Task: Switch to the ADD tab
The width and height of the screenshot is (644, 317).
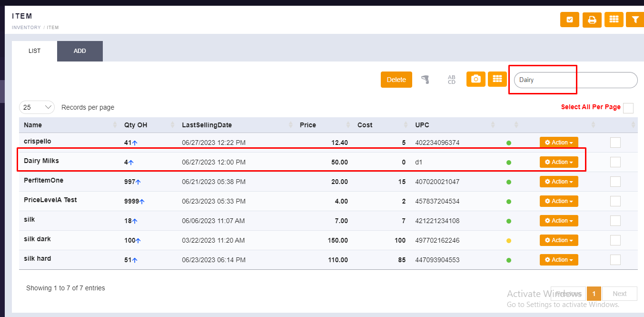Action: coord(80,51)
